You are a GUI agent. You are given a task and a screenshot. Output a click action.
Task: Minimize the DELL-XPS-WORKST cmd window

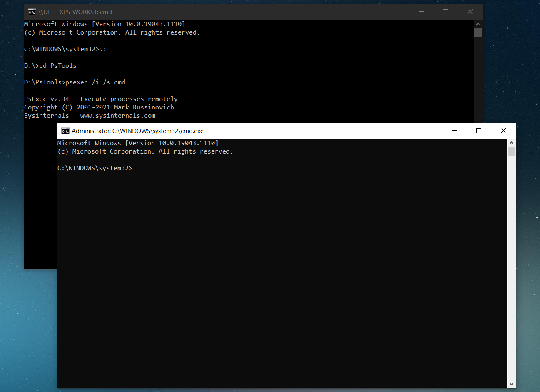click(421, 12)
